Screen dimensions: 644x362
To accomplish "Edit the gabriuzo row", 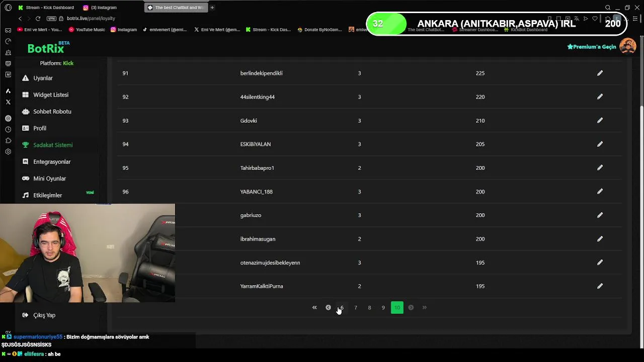I will tap(600, 215).
